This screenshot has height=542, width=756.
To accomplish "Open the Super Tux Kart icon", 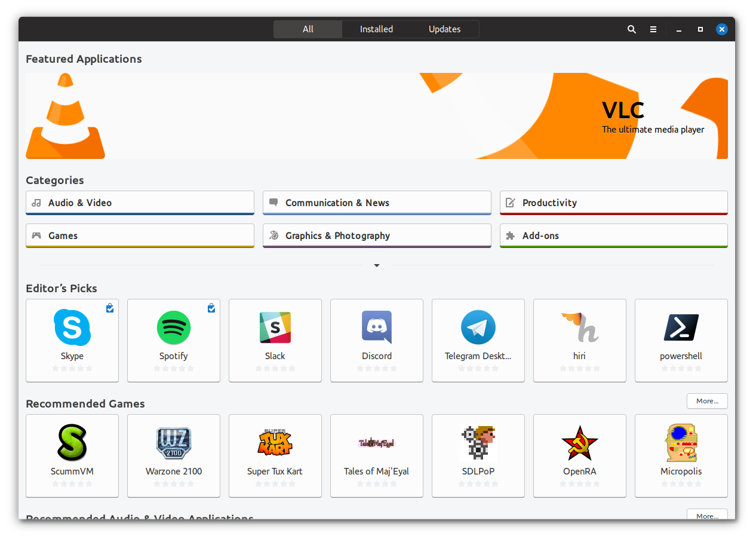I will tap(275, 443).
